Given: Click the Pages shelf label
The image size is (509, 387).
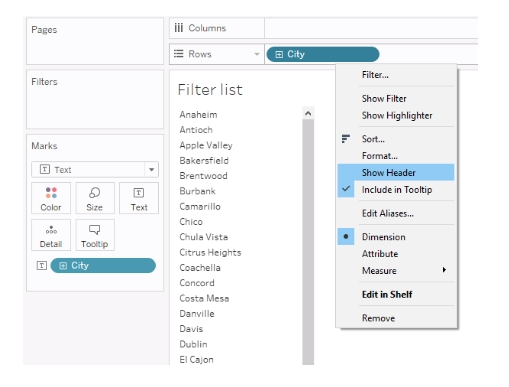Looking at the screenshot, I should (44, 30).
